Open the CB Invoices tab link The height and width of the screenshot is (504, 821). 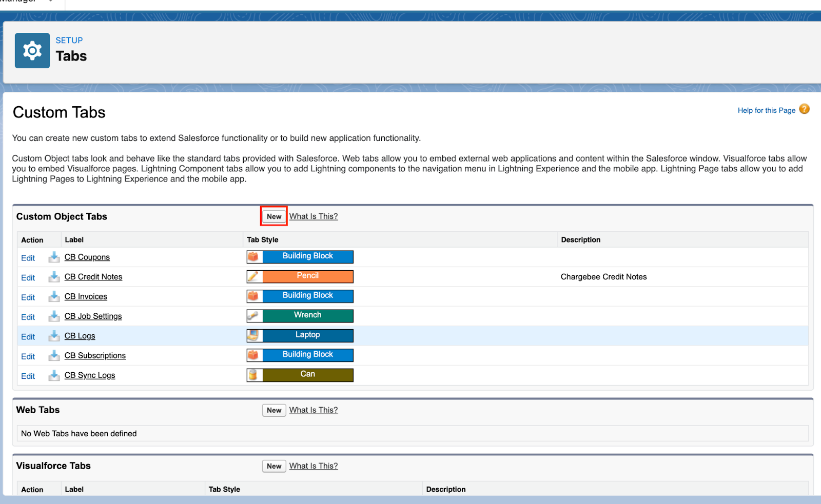coord(86,296)
